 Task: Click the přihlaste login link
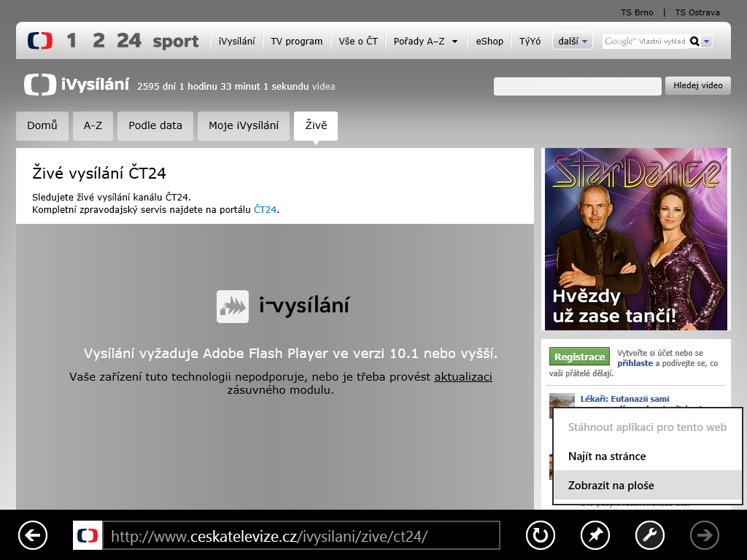pyautogui.click(x=635, y=363)
